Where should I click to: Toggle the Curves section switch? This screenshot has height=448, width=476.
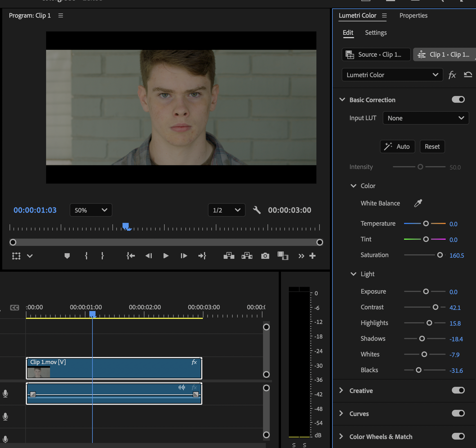point(458,413)
